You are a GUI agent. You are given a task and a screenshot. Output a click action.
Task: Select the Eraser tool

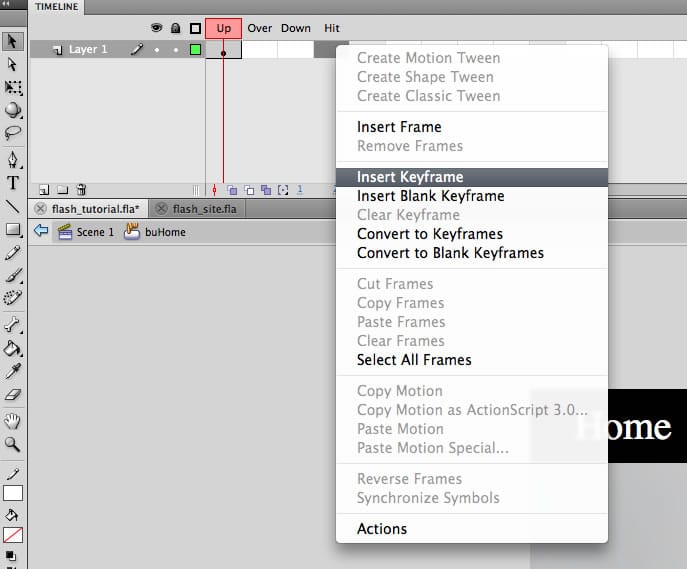click(x=13, y=394)
